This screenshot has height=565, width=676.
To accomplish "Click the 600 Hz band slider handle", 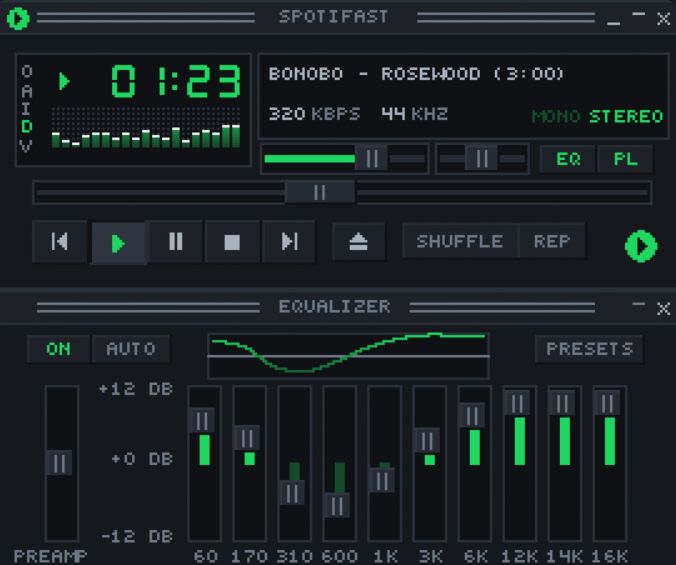I will pos(337,506).
